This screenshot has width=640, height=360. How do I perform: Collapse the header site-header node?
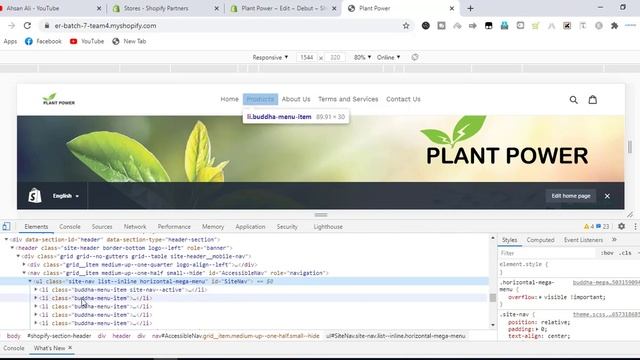click(12, 248)
